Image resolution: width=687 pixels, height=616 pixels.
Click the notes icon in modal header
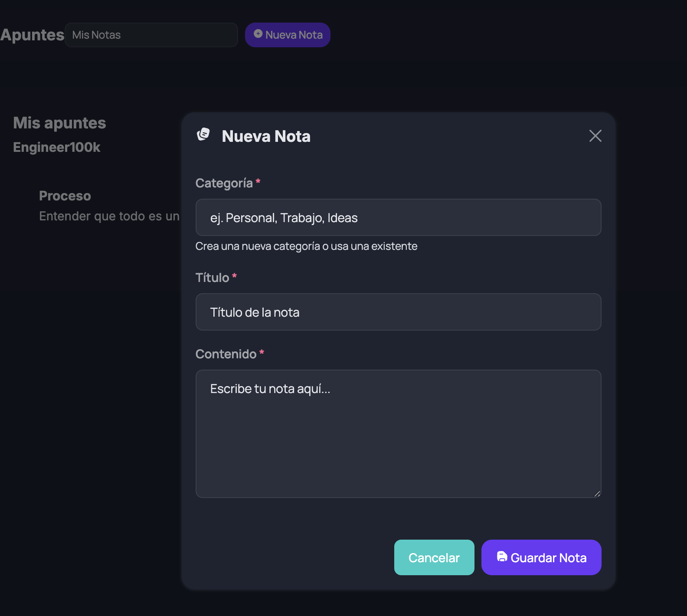click(203, 134)
